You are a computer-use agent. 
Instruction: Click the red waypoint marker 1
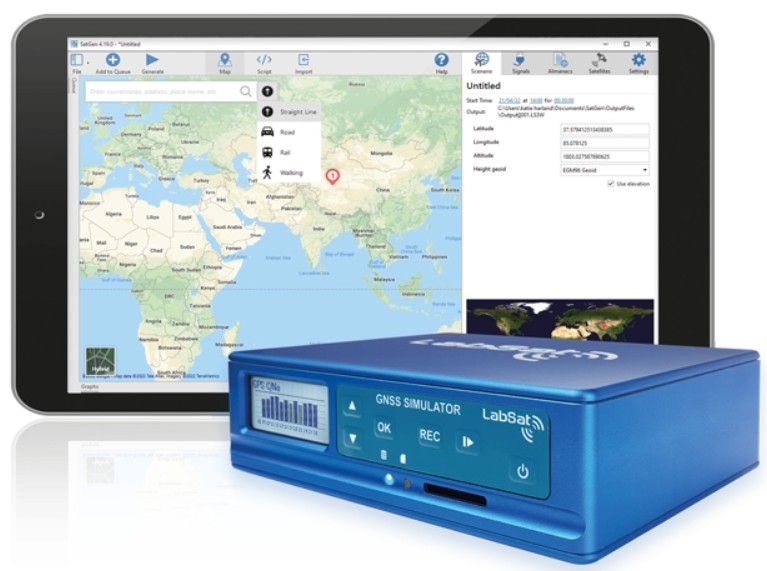click(333, 176)
